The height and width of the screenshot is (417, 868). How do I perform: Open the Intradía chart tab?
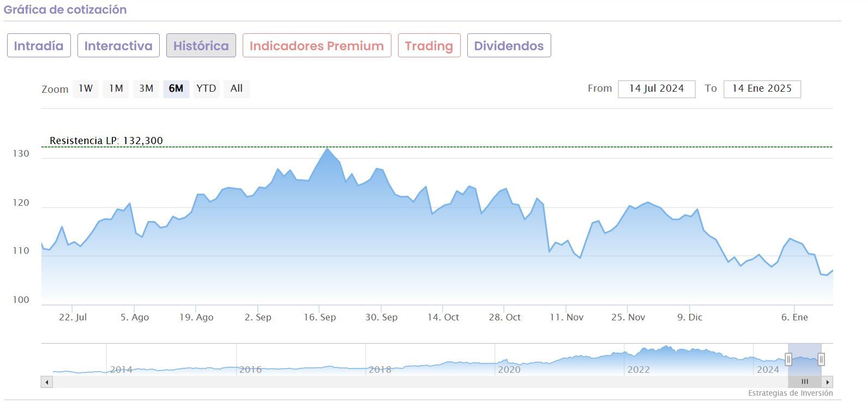pyautogui.click(x=39, y=46)
